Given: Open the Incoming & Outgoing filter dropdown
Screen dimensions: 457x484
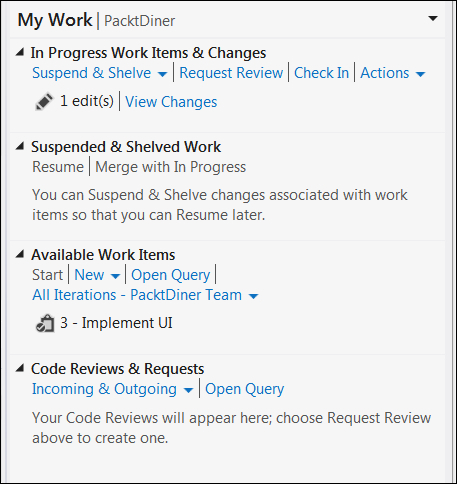Looking at the screenshot, I should click(112, 389).
